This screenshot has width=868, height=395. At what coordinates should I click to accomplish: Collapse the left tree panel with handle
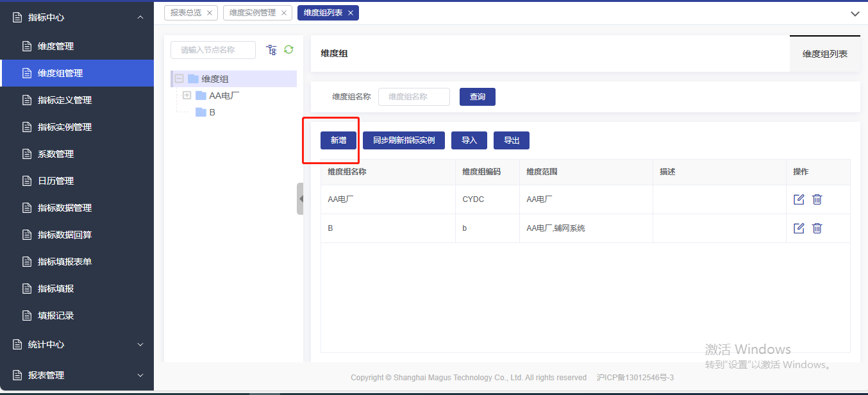(300, 199)
